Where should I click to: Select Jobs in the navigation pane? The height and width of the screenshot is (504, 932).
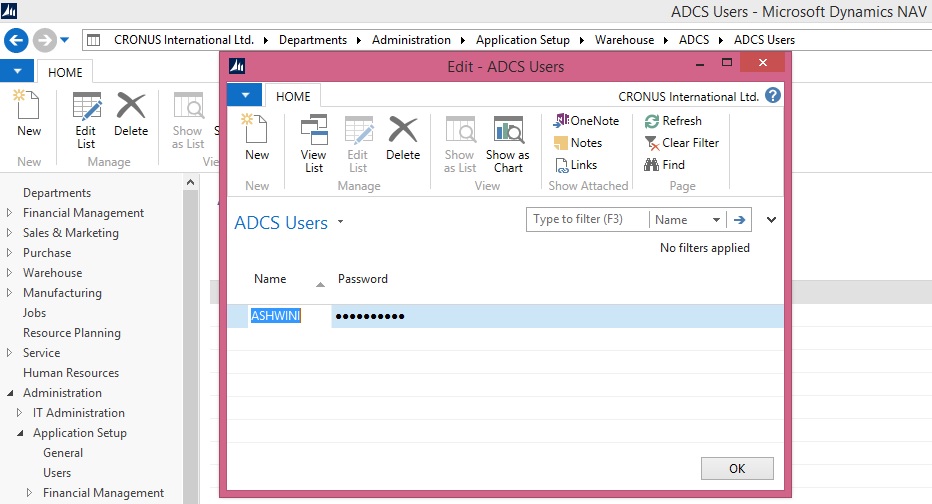tap(34, 313)
